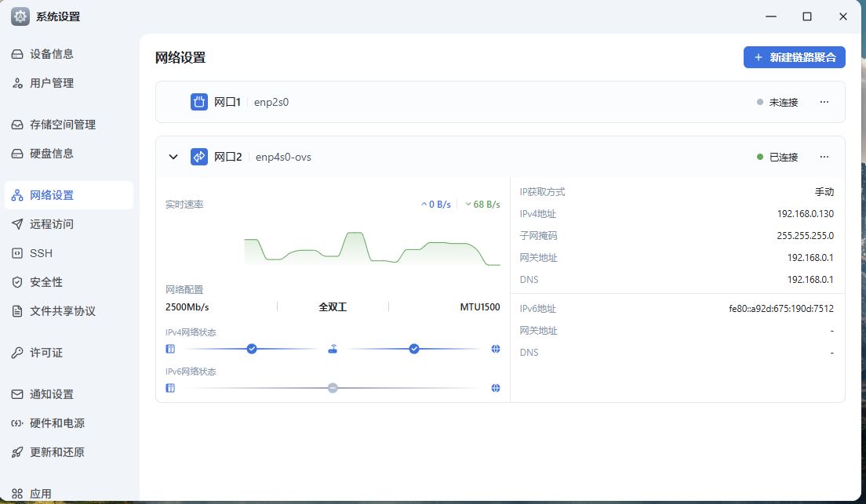Click the 未连接 status of 网口1
Image resolution: width=866 pixels, height=504 pixels.
[777, 102]
